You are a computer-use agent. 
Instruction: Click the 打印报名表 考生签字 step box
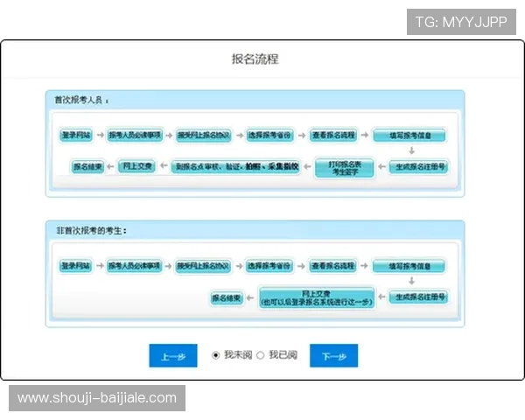[x=345, y=168]
